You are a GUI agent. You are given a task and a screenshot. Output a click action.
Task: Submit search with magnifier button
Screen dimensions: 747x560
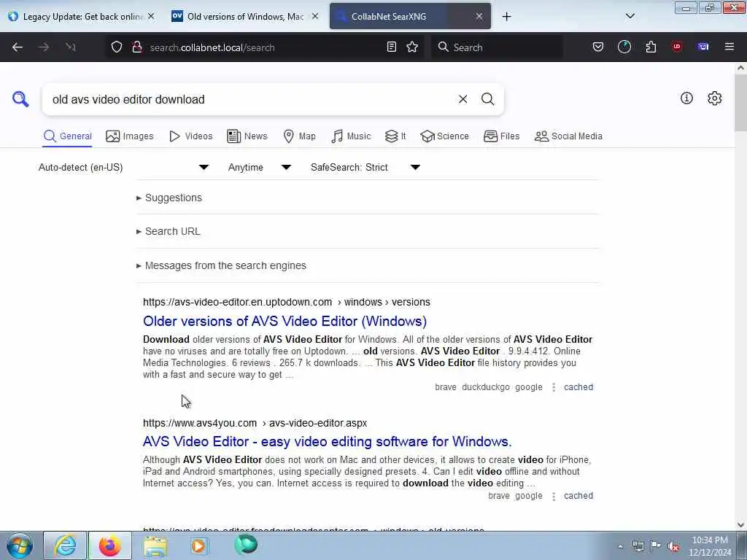point(487,99)
